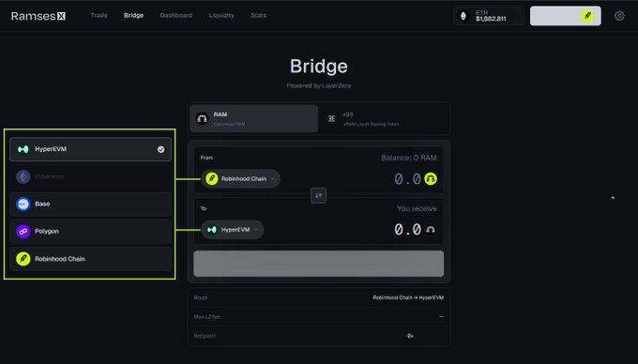Click Ethereum logo in chain list

pos(23,176)
